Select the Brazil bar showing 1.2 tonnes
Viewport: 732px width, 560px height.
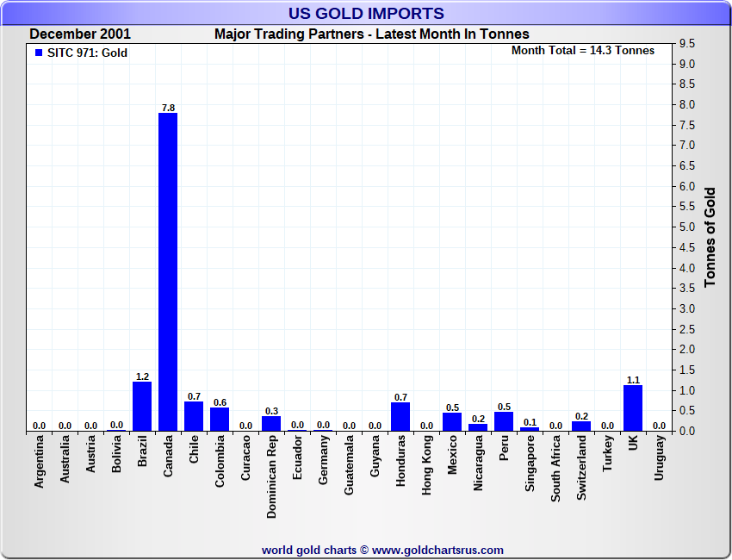[x=142, y=406]
